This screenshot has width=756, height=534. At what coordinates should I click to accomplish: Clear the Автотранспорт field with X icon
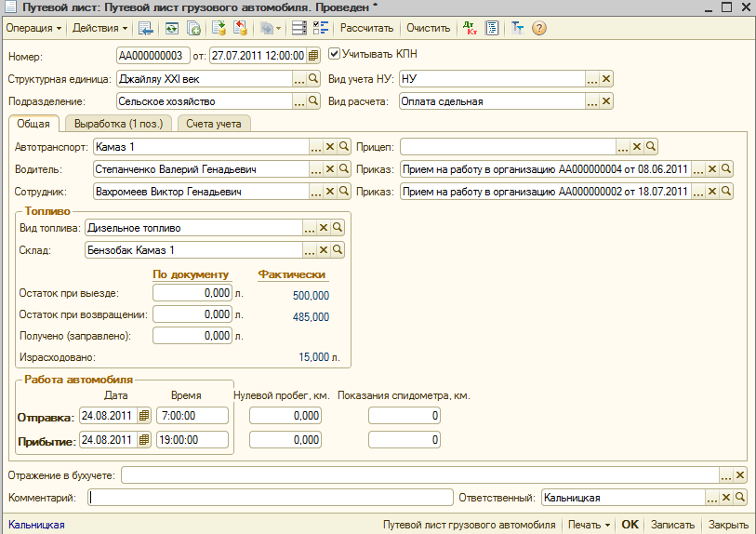[329, 146]
